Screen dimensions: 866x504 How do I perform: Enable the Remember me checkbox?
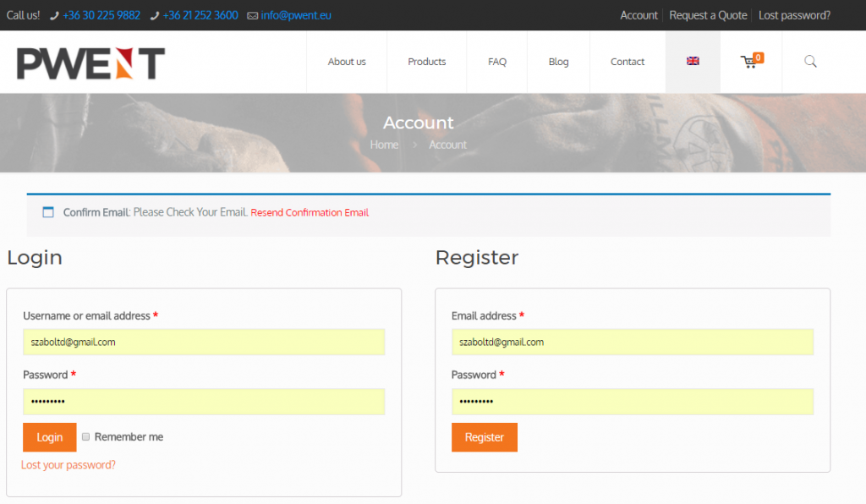pos(85,437)
